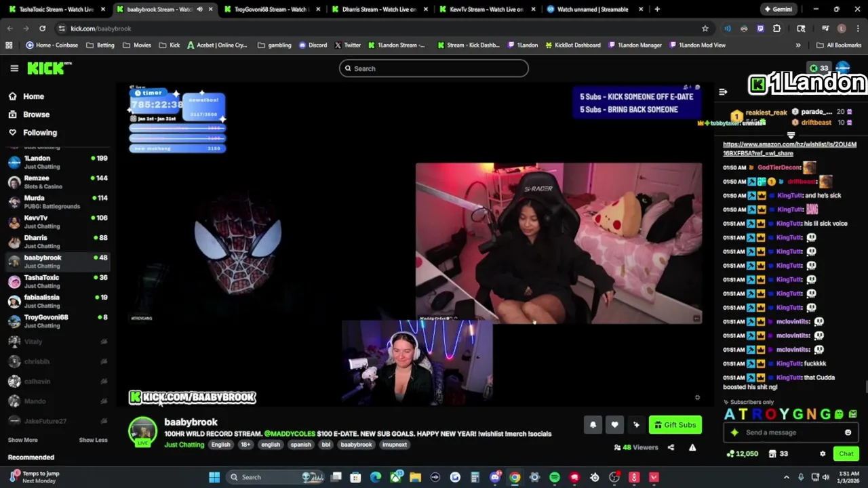The image size is (868, 488).
Task: Open the Betting bookmarks folder
Action: pos(100,45)
